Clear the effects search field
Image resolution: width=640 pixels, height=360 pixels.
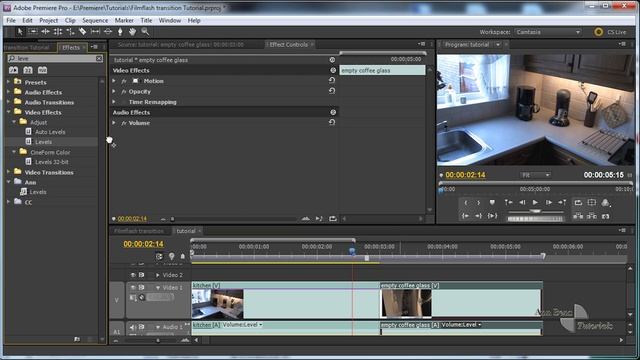point(99,59)
